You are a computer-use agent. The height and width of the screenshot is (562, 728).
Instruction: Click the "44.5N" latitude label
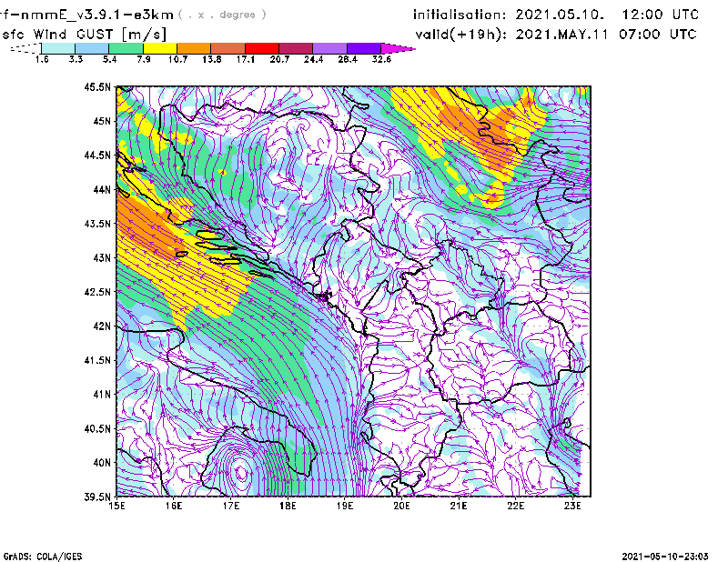coord(97,155)
